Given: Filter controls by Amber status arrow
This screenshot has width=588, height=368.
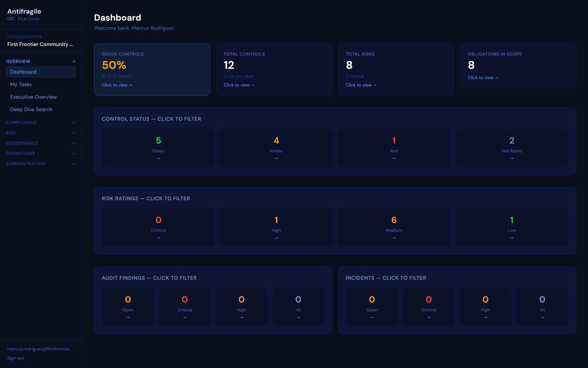Looking at the screenshot, I should coord(276,159).
